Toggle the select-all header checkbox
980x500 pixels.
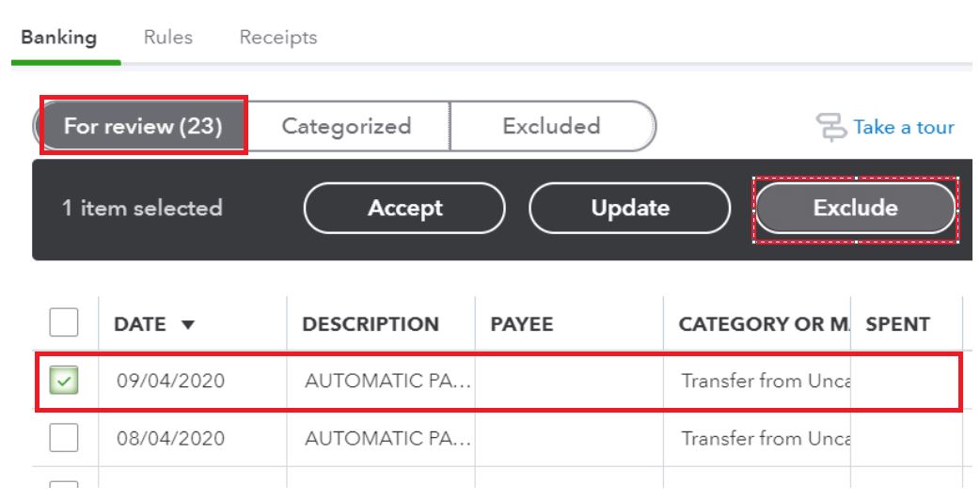(63, 324)
